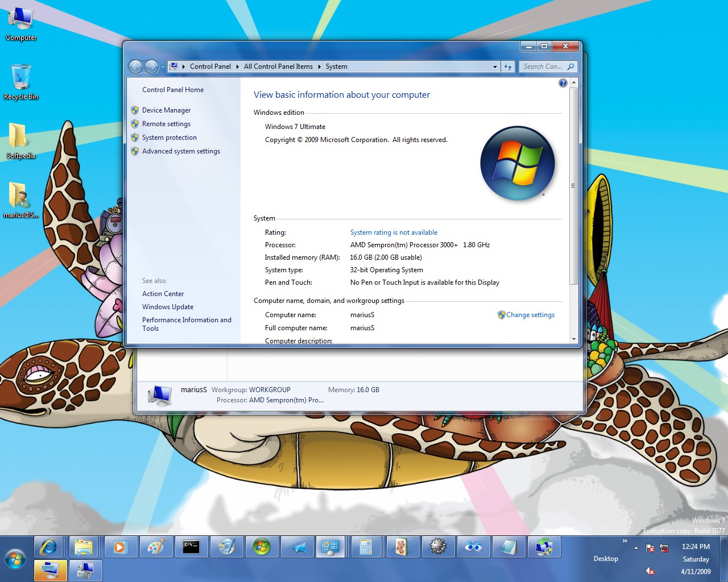Expand the address bar history dropdown
This screenshot has height=582, width=728.
point(495,66)
